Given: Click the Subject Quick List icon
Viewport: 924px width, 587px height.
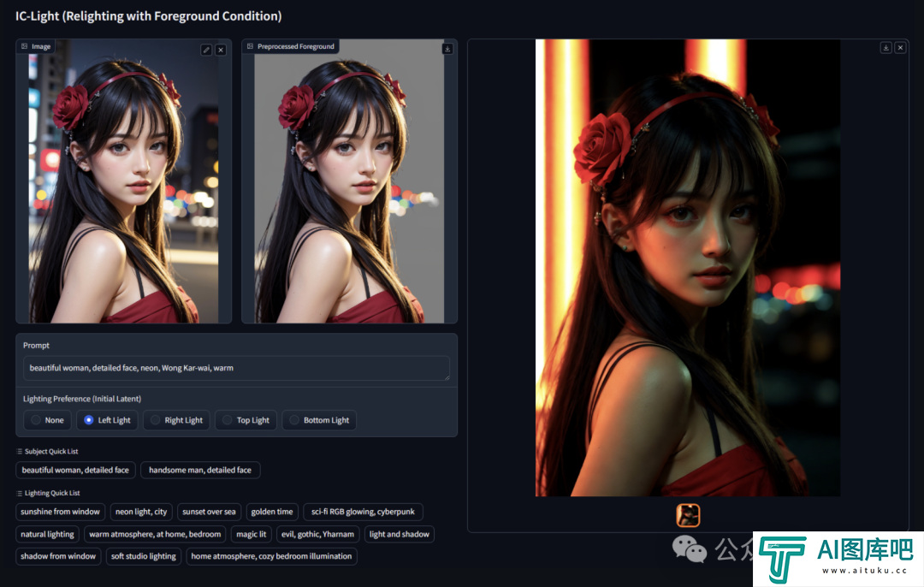Looking at the screenshot, I should [x=20, y=452].
